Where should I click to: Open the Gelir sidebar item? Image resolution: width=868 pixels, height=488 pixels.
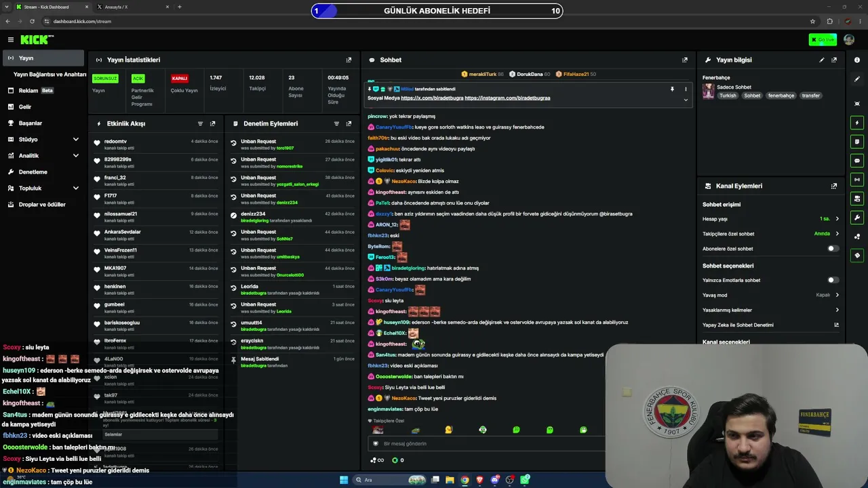tap(43, 107)
